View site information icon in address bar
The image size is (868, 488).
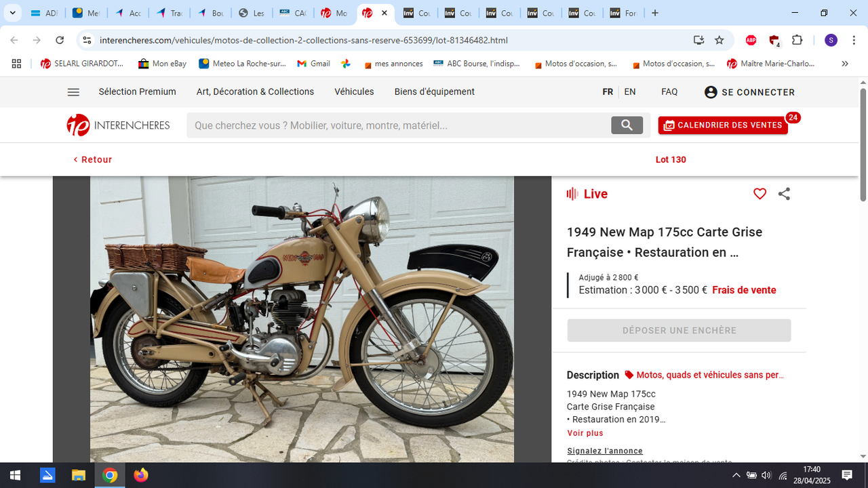coord(87,40)
